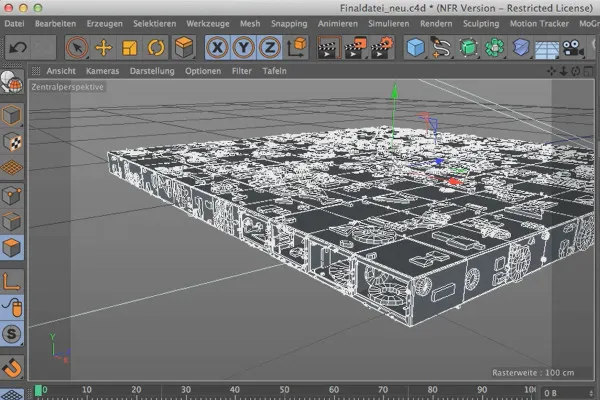Toggle the snap magnet icon
The height and width of the screenshot is (400, 600).
coord(12,368)
